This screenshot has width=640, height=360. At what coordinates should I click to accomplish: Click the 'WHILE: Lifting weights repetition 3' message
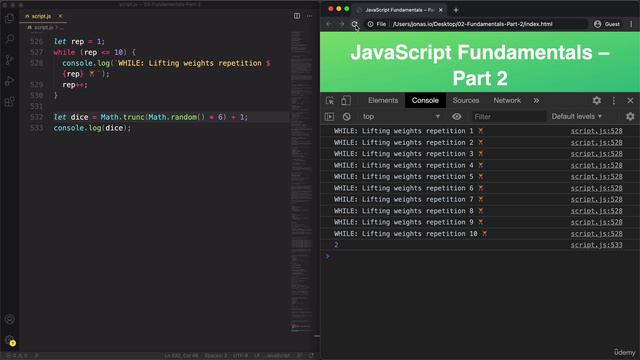pyautogui.click(x=408, y=154)
